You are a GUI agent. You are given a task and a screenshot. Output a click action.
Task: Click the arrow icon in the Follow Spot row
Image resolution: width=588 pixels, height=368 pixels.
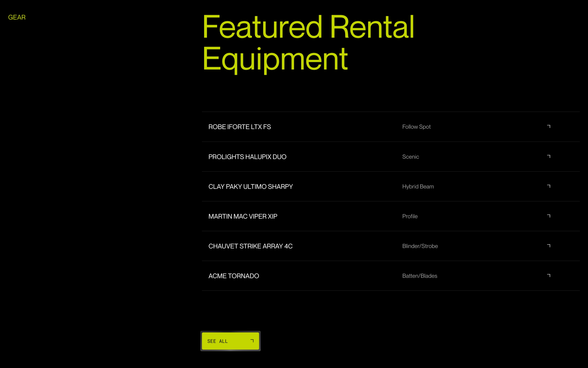549,126
